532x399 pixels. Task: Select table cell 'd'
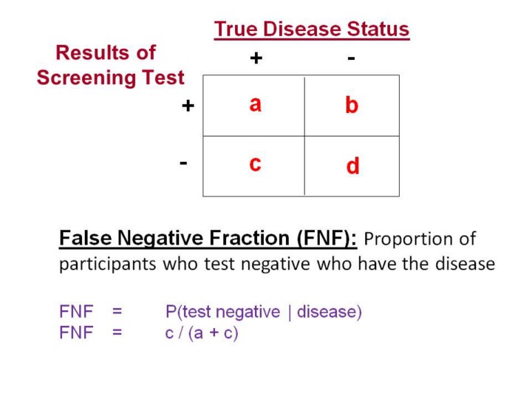[x=352, y=167]
